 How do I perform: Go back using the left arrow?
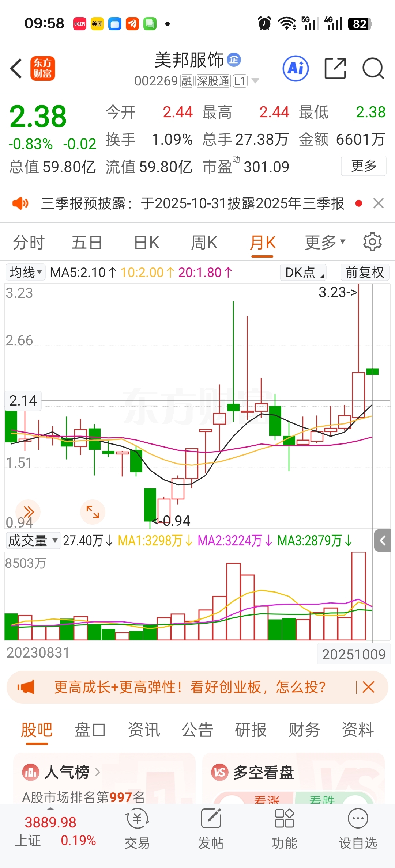(x=16, y=68)
